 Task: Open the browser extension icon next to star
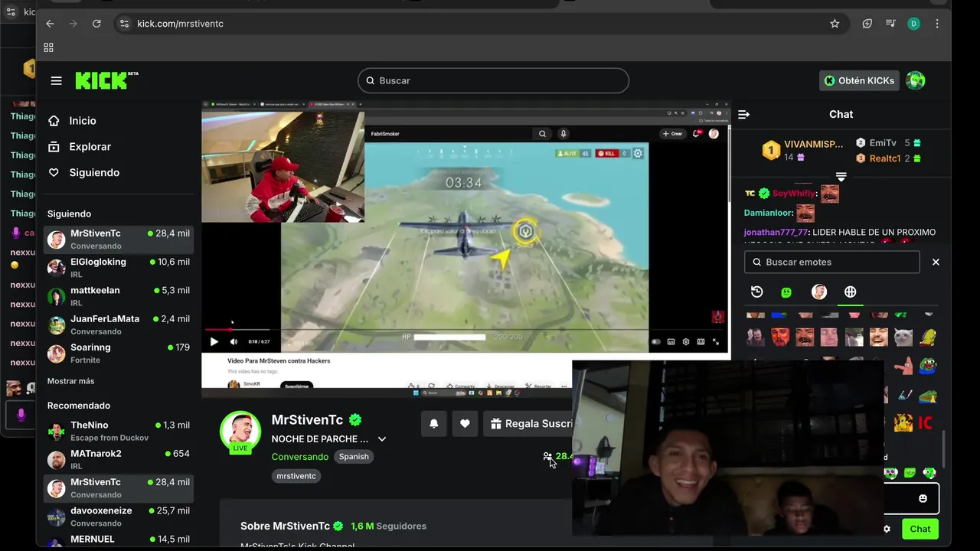[x=867, y=24]
